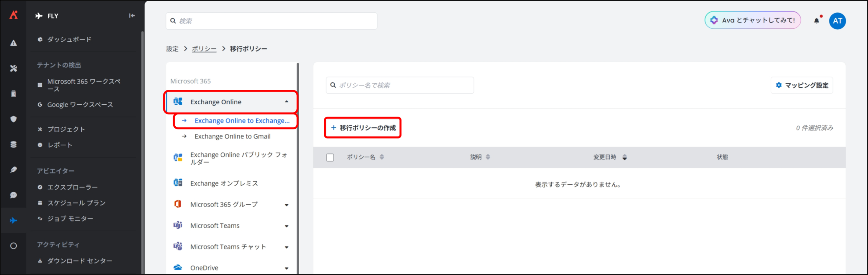868x275 pixels.
Task: Select Exchange Online to Gmail item
Action: tap(232, 136)
